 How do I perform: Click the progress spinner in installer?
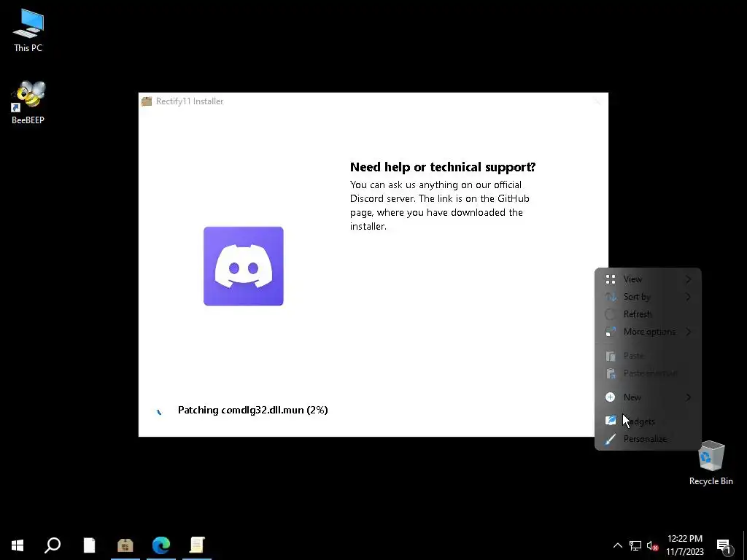coord(159,411)
